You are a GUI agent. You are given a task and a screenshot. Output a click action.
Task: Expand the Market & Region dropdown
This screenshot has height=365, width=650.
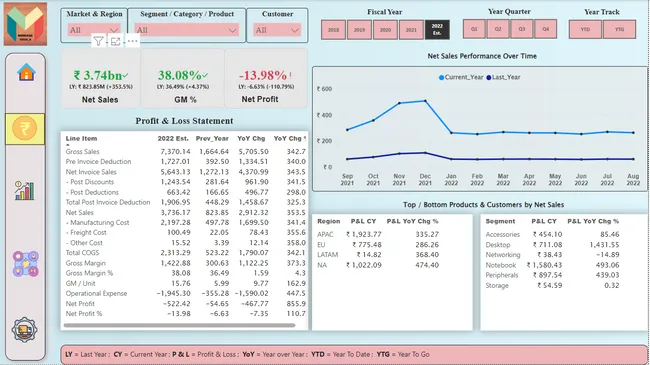coord(94,30)
